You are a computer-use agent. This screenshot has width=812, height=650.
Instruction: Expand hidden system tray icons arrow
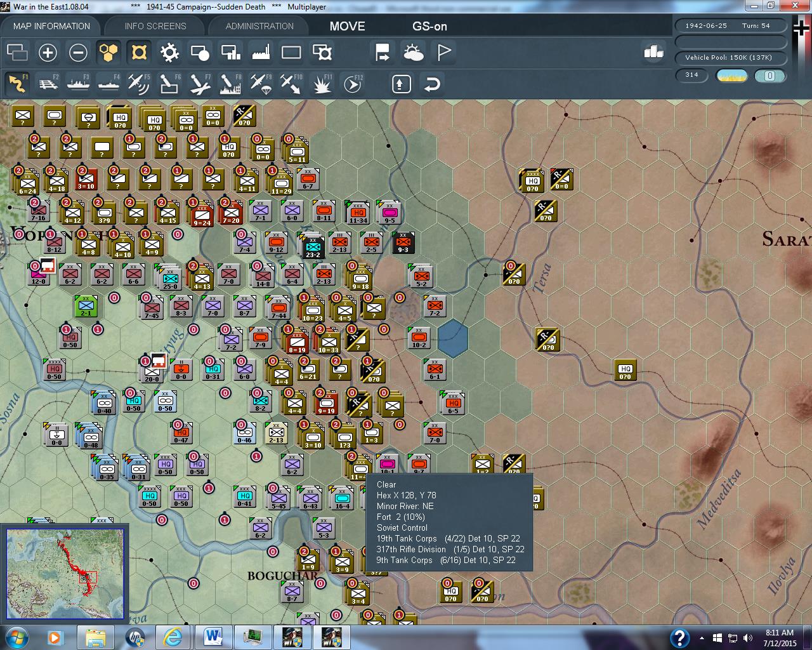(702, 638)
